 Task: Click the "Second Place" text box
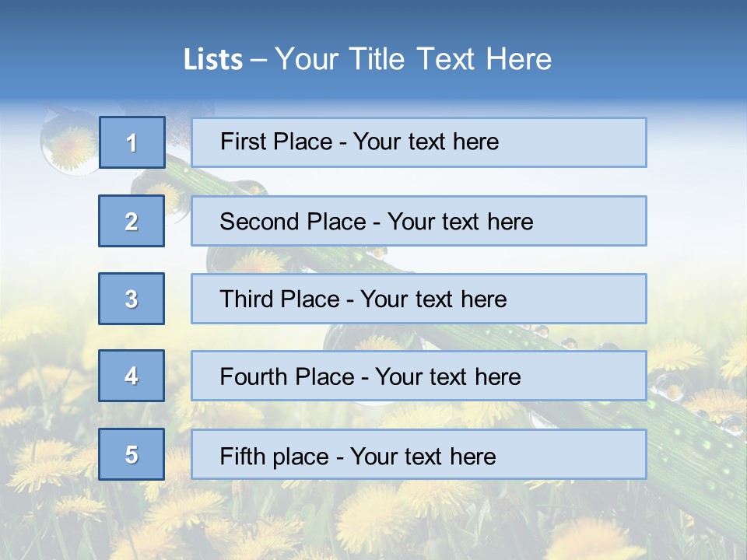coord(419,221)
